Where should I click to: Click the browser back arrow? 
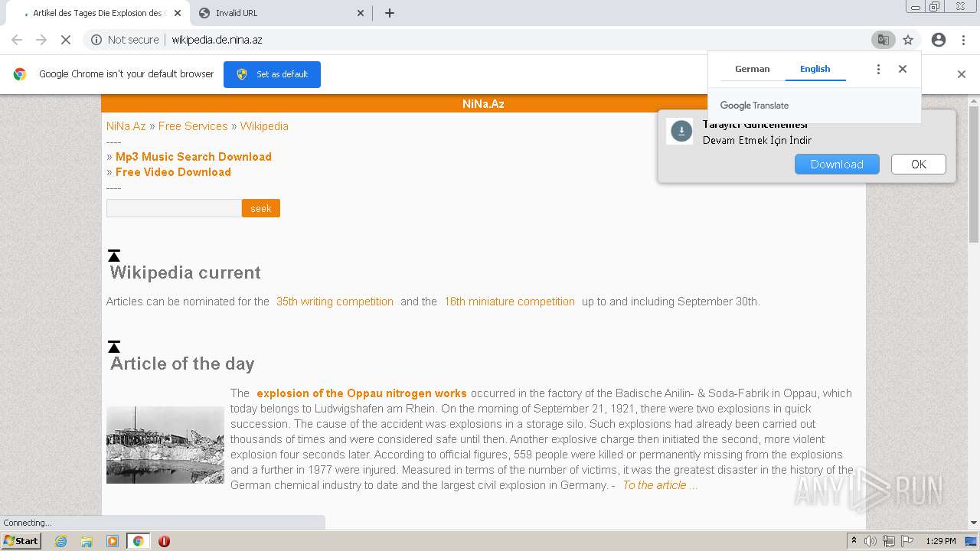pyautogui.click(x=17, y=40)
